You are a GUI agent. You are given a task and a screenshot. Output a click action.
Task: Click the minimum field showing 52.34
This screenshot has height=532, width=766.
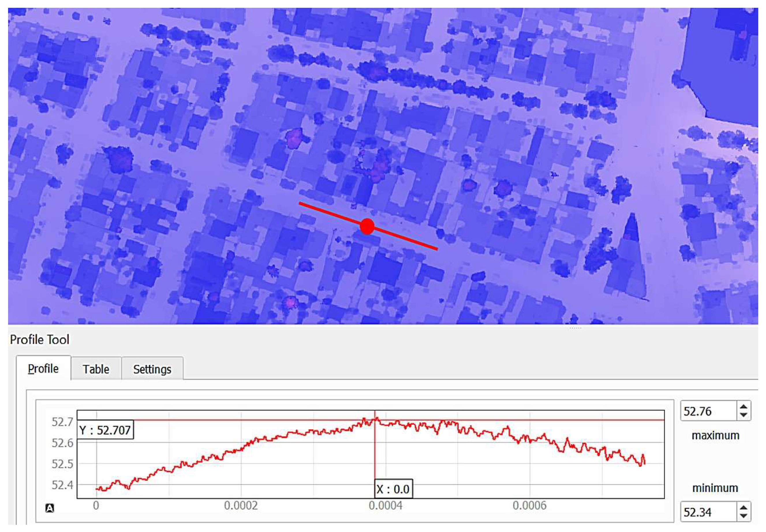707,512
